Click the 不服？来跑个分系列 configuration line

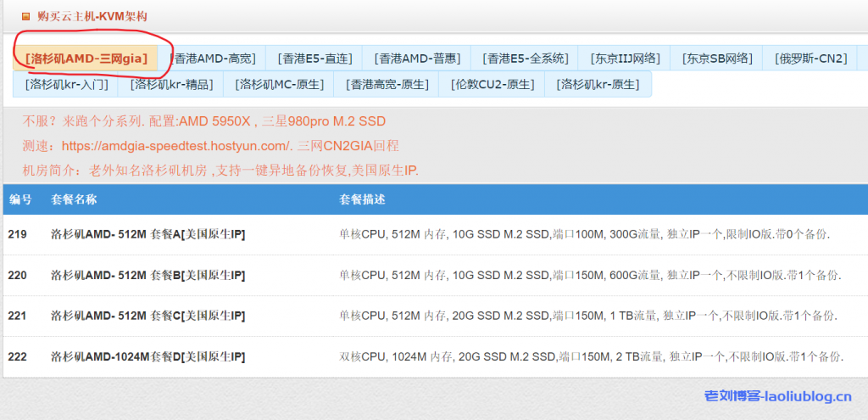(203, 121)
